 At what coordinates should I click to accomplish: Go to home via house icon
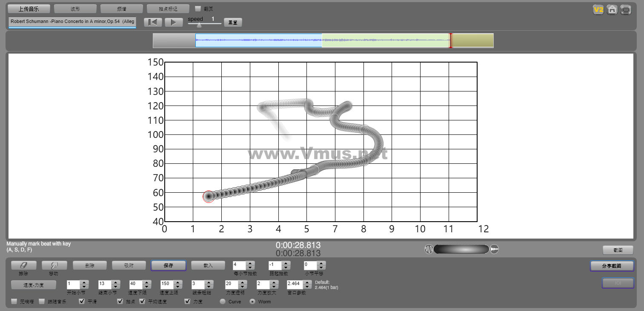point(612,10)
